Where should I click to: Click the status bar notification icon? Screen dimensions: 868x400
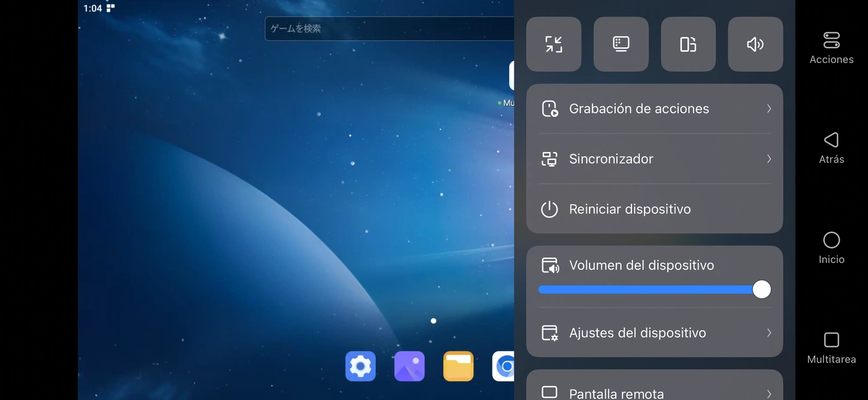[111, 8]
